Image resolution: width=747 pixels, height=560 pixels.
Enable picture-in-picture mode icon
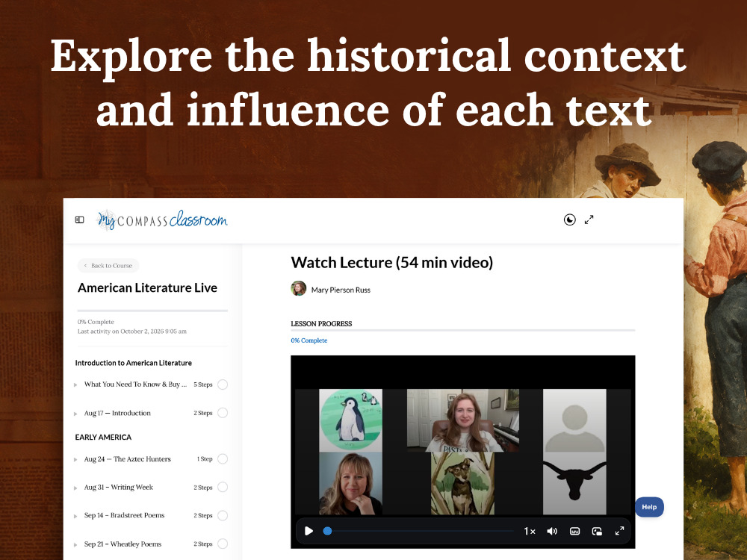[x=597, y=531]
